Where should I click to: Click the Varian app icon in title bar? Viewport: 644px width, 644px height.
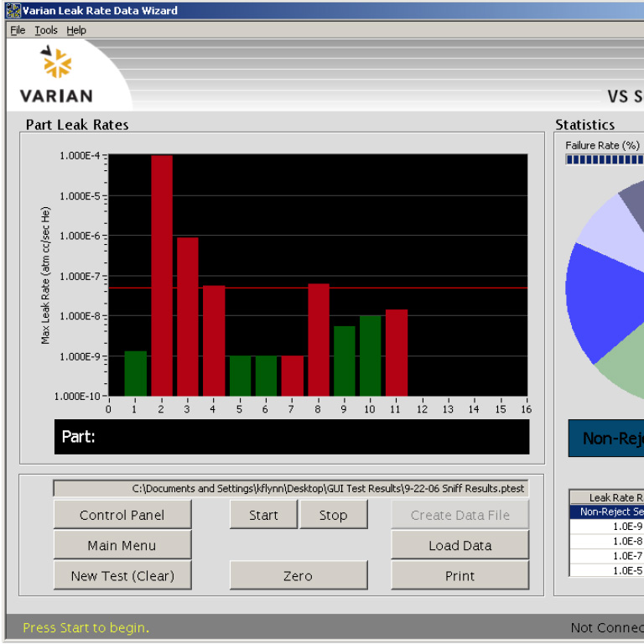point(13,10)
